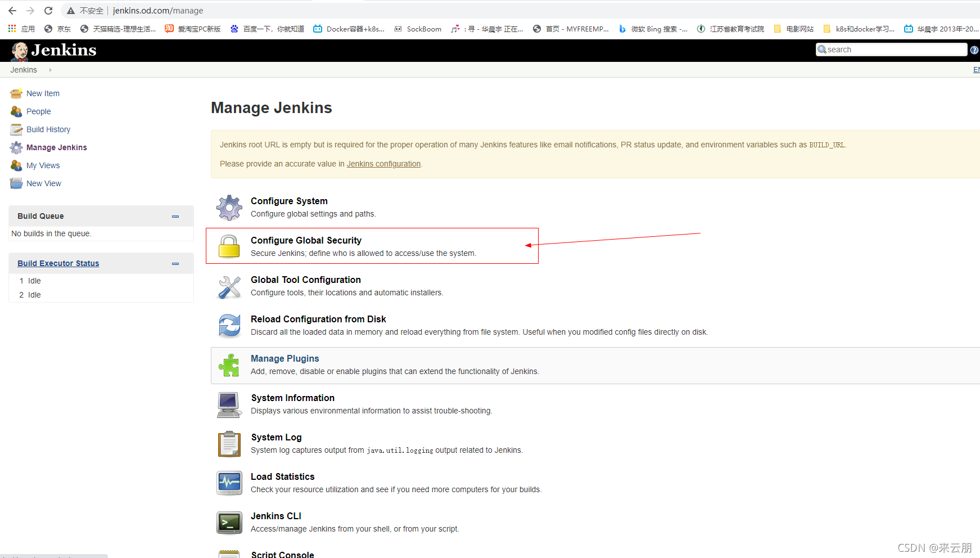Open My Views link
Screen dimensions: 980x558
pyautogui.click(x=43, y=165)
